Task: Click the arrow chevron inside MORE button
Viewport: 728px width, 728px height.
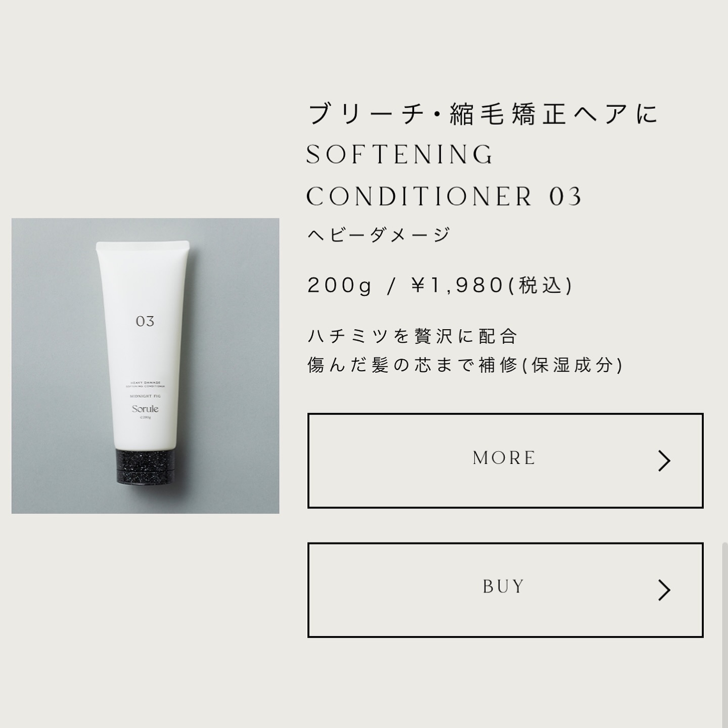Action: point(664,461)
